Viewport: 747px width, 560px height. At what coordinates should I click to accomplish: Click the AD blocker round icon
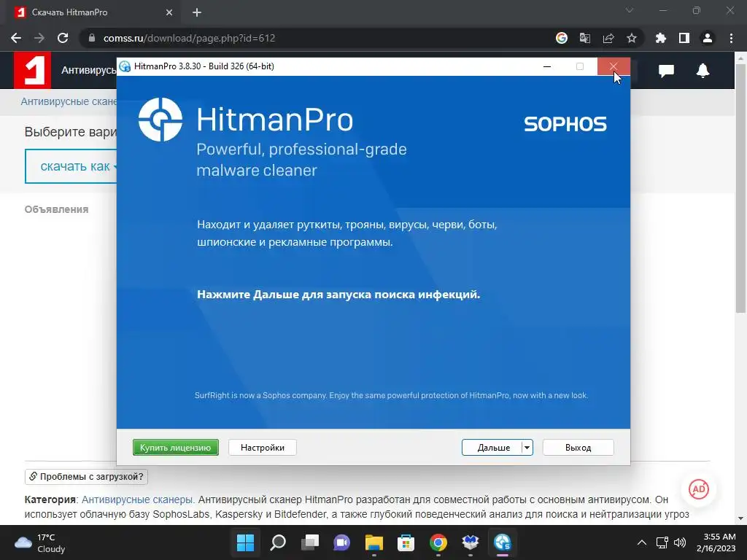tap(698, 489)
